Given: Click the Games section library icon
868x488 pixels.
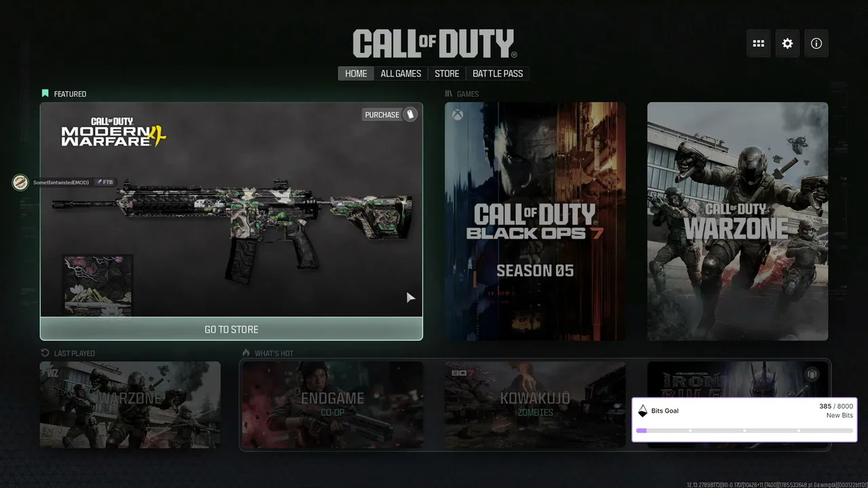Looking at the screenshot, I should click(449, 94).
